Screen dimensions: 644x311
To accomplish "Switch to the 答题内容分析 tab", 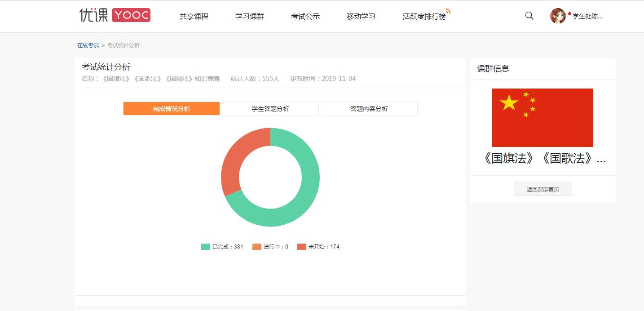I will pos(369,109).
